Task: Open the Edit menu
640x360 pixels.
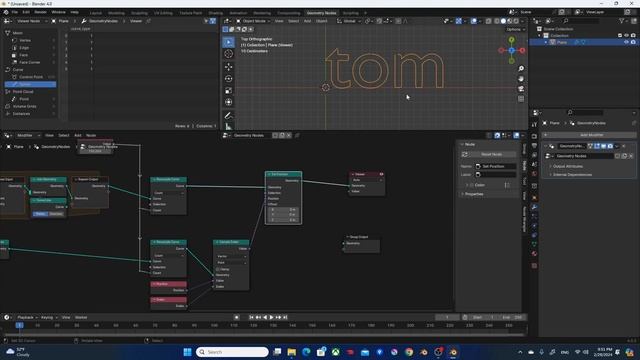Action: [26, 12]
